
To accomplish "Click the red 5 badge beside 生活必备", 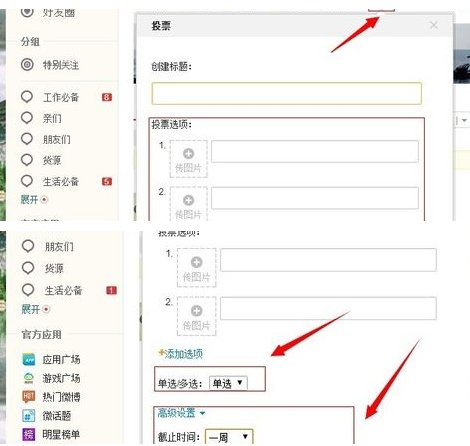I will tap(107, 181).
